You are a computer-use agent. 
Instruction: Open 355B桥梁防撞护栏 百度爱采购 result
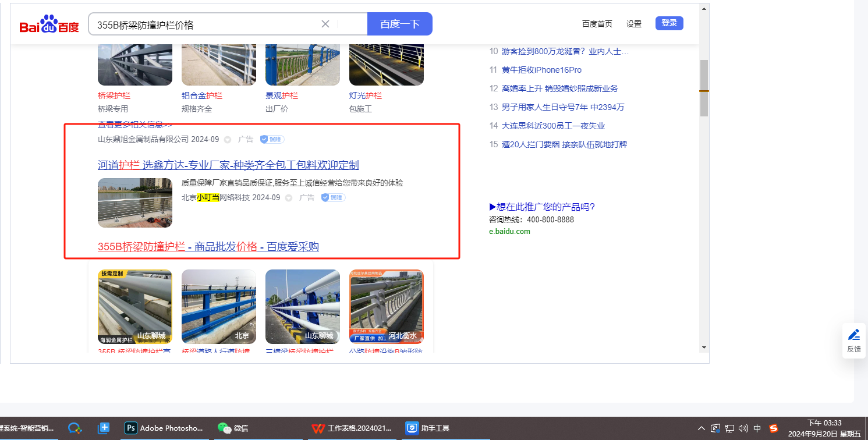coord(208,247)
